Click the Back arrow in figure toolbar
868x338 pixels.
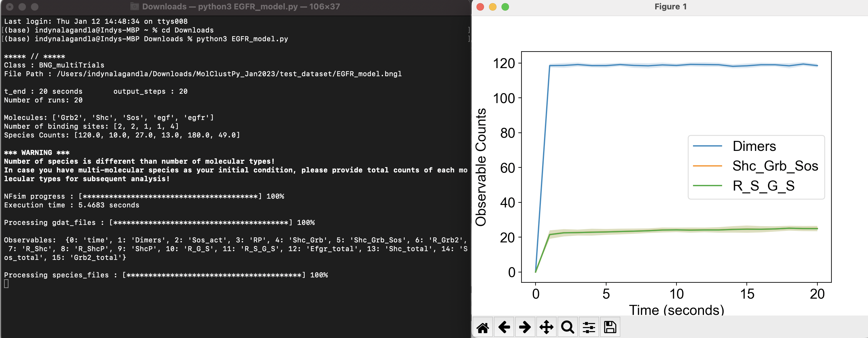tap(504, 327)
